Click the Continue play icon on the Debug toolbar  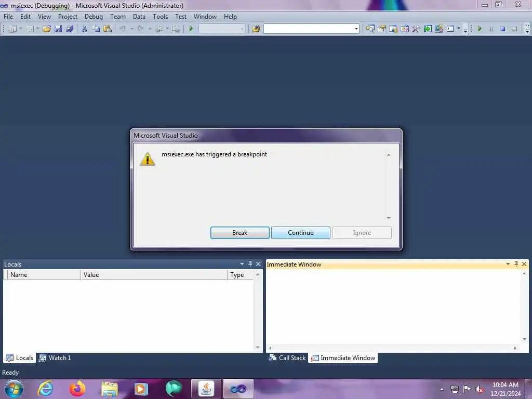click(480, 29)
